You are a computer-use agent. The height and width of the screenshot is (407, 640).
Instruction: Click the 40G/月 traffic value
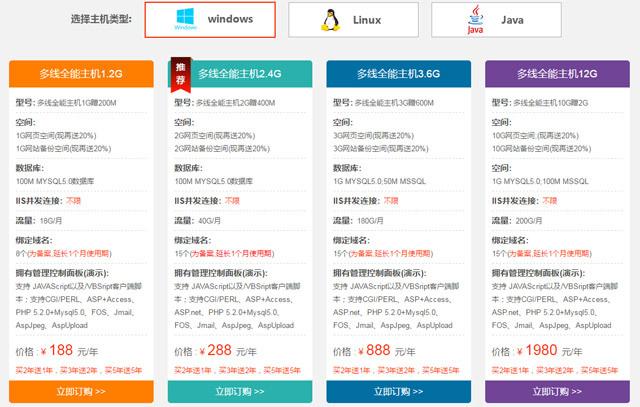tap(209, 221)
